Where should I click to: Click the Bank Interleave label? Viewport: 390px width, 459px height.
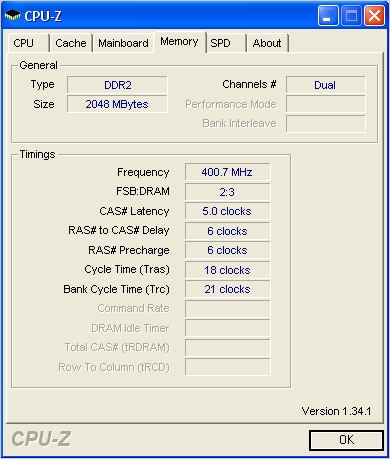click(239, 123)
